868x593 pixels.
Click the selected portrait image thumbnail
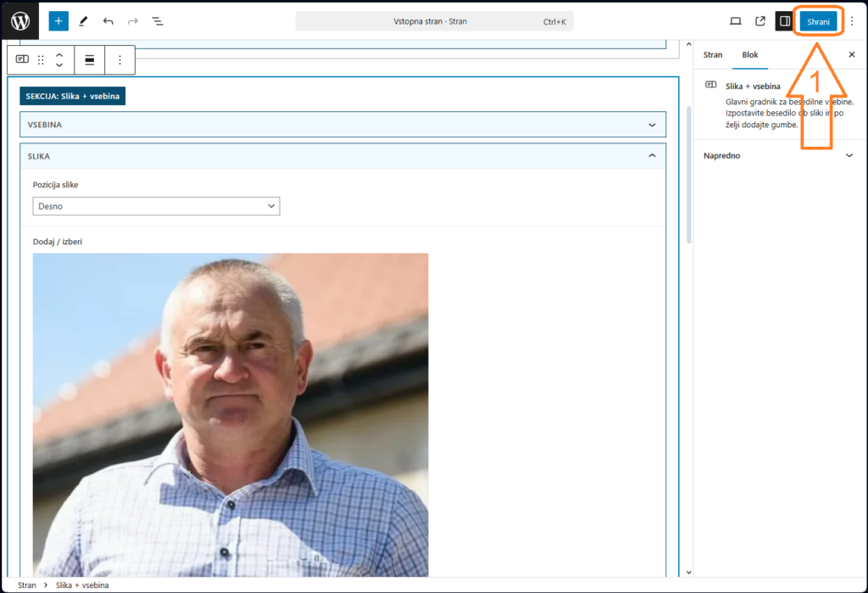pos(230,415)
